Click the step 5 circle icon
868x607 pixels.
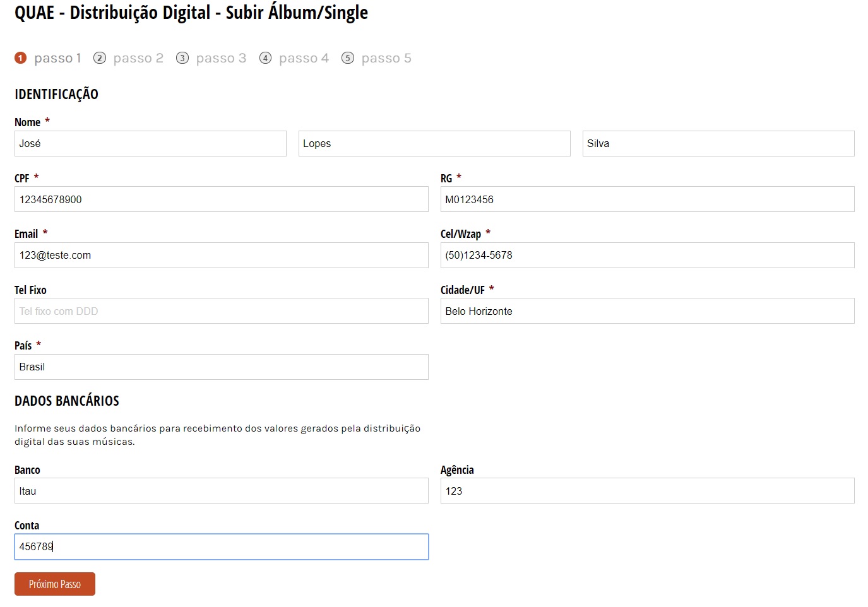[x=348, y=58]
